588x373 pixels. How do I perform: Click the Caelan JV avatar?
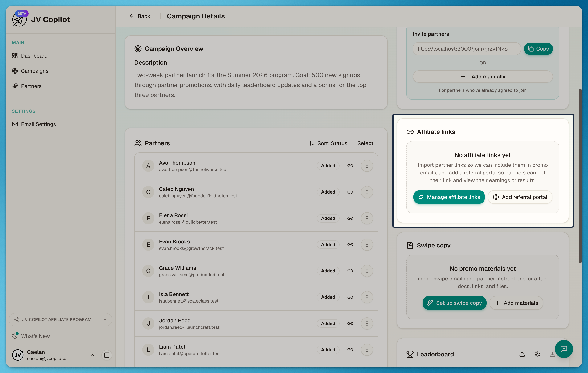coord(18,355)
